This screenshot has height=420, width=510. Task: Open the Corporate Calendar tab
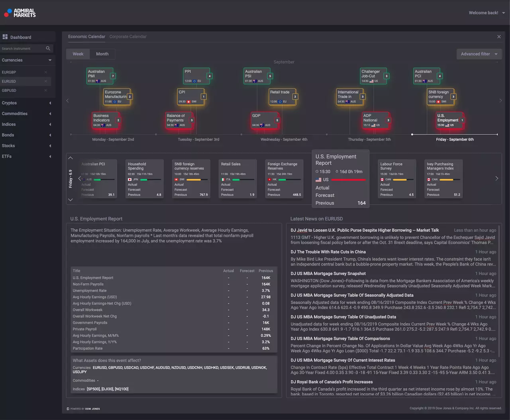(128, 37)
